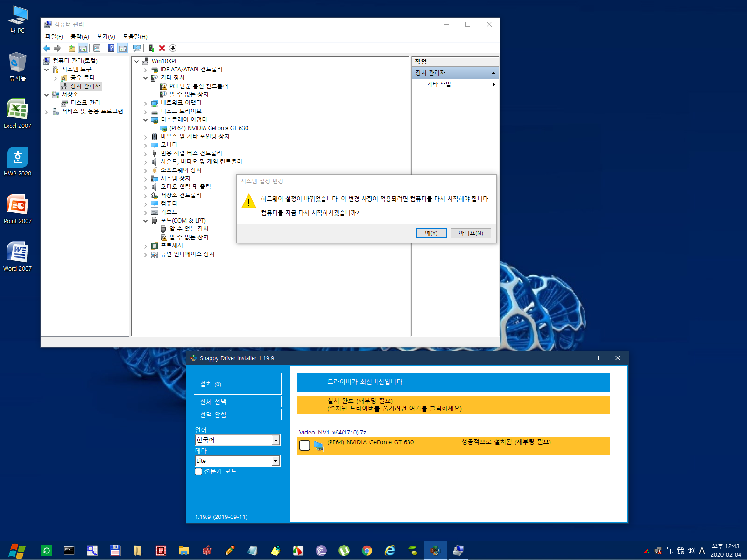Click the Update driver toolbar icon

151,48
